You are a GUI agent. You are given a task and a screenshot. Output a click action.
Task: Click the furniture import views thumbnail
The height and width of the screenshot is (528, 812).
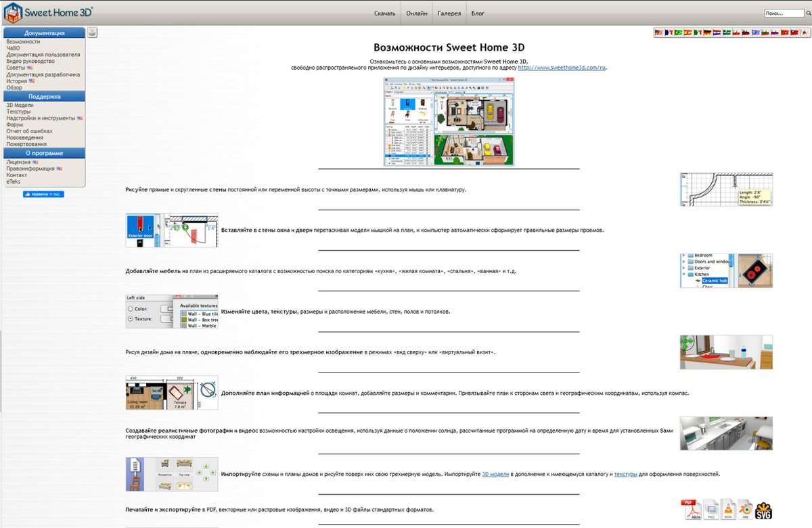(x=172, y=474)
